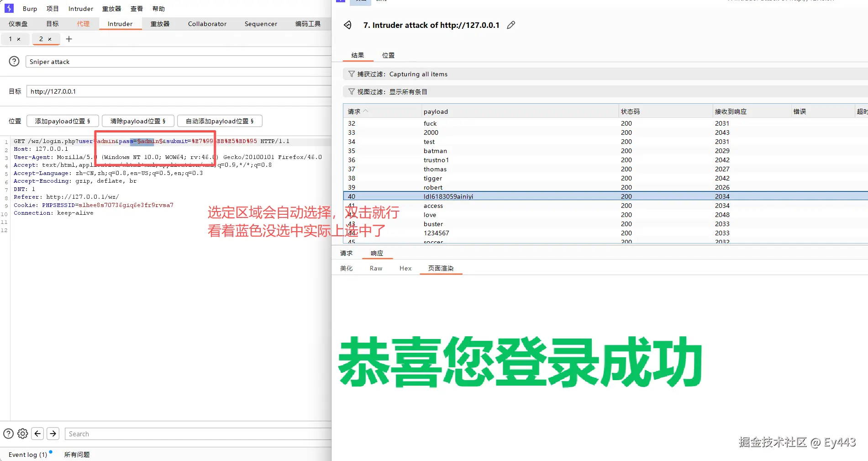This screenshot has height=461, width=868.
Task: Go to previous search match arrow
Action: (x=38, y=434)
